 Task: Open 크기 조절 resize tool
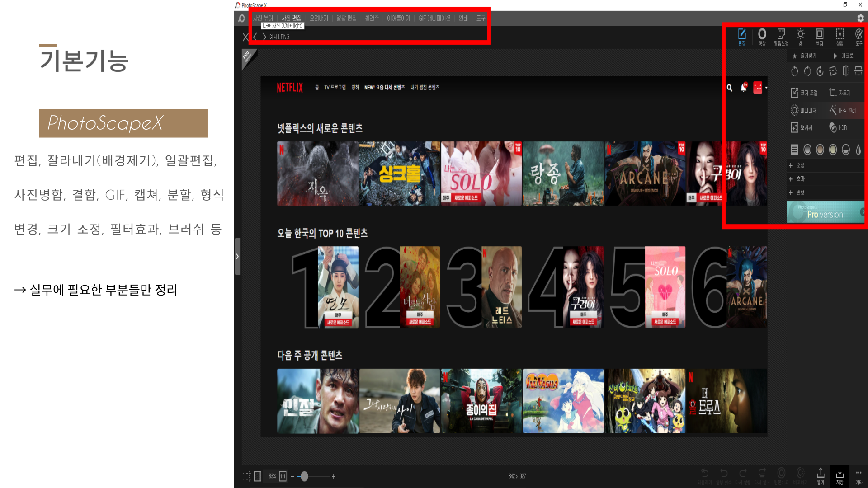click(804, 93)
